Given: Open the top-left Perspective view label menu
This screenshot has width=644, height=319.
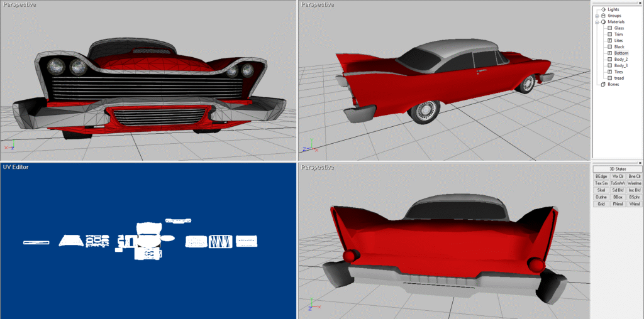Looking at the screenshot, I should [x=19, y=4].
